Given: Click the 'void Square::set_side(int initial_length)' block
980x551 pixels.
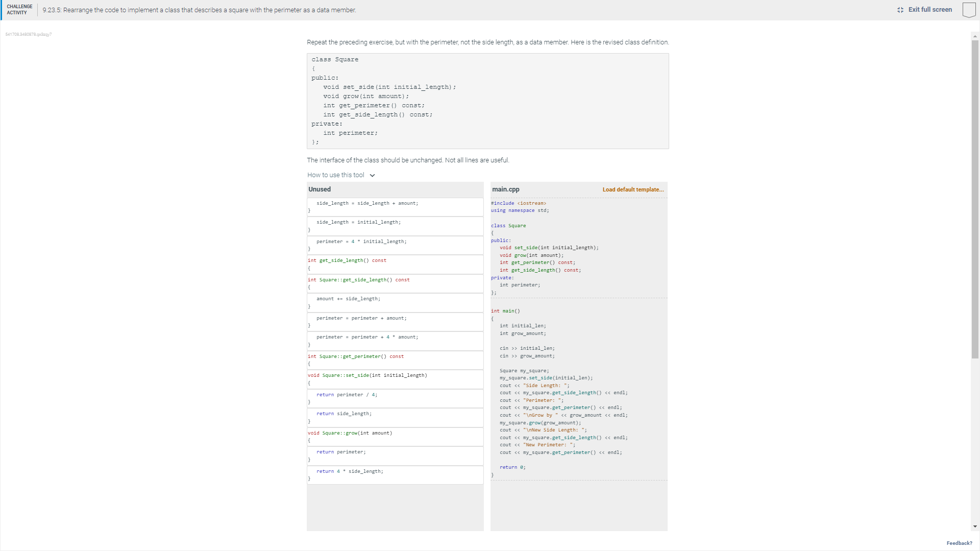Looking at the screenshot, I should tap(396, 379).
